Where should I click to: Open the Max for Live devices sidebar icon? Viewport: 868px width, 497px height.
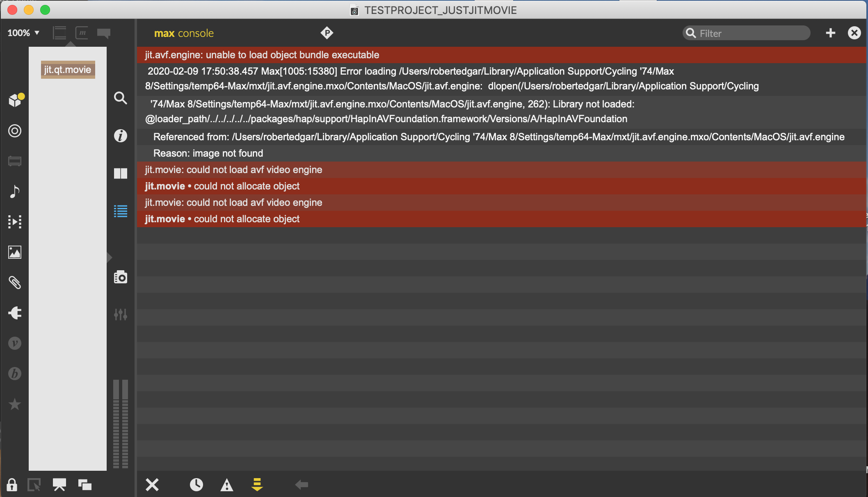tap(15, 161)
